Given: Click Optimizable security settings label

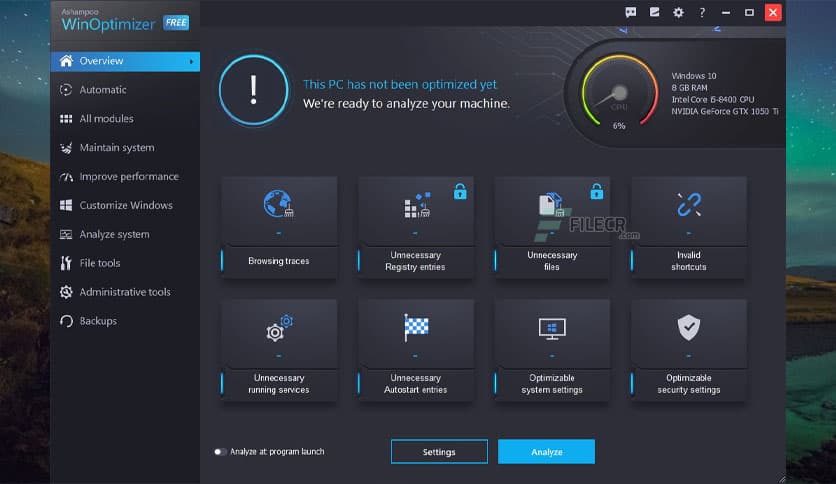Looking at the screenshot, I should pyautogui.click(x=689, y=384).
